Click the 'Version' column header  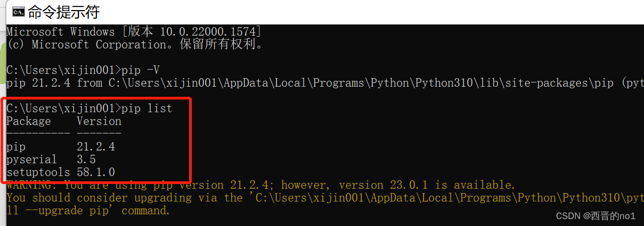(x=99, y=121)
